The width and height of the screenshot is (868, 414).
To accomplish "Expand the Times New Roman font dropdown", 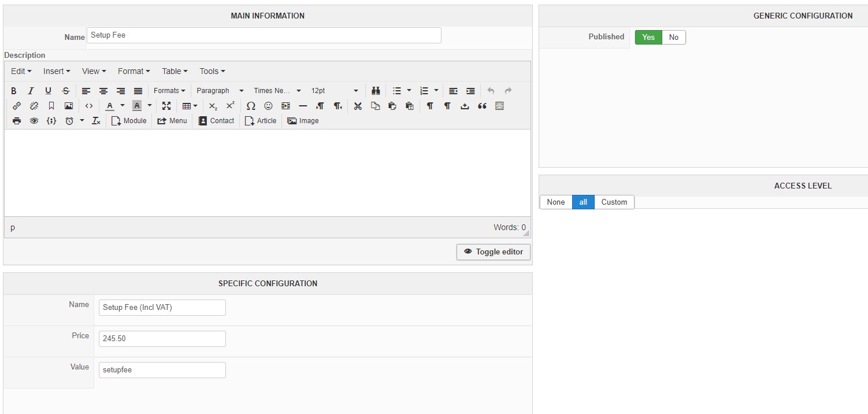I will 277,91.
